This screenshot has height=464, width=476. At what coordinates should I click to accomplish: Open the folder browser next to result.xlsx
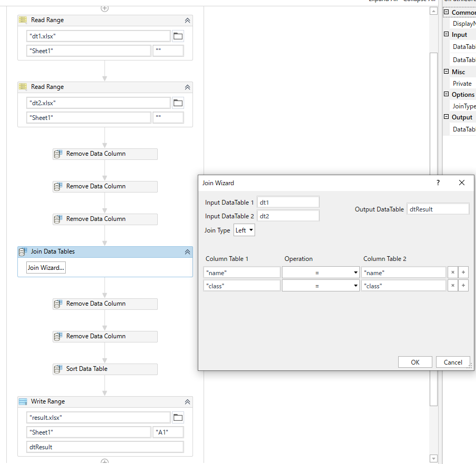(178, 417)
